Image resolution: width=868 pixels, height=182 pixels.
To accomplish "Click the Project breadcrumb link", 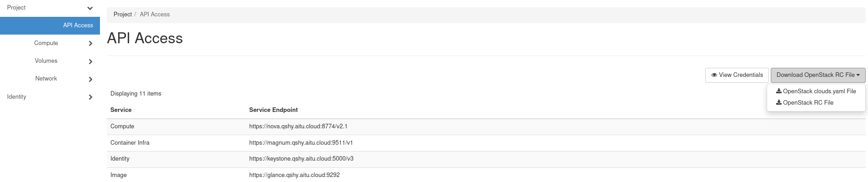I will click(x=123, y=15).
